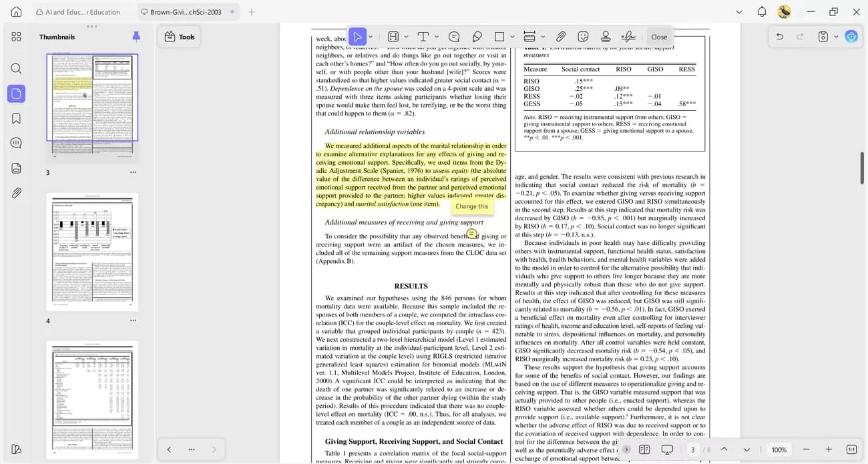The image size is (868, 464).
Task: Open search in the left sidebar
Action: coord(16,67)
